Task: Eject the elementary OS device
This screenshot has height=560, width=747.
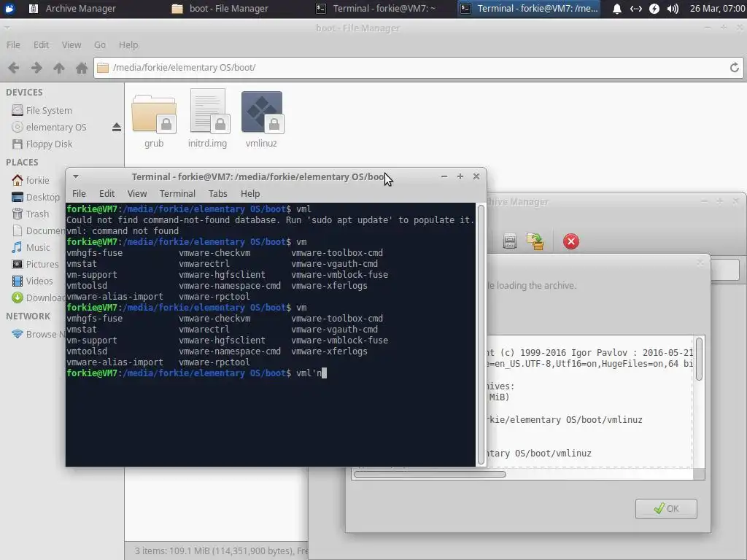Action: [x=117, y=127]
